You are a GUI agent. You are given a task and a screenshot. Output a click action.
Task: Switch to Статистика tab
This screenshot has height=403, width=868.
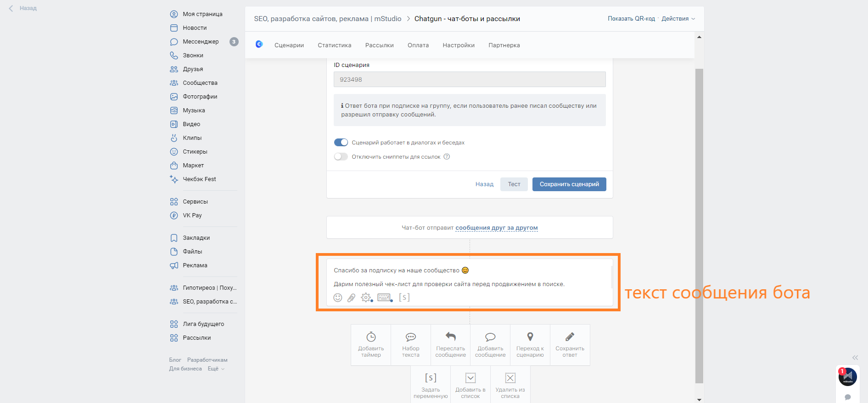tap(335, 45)
